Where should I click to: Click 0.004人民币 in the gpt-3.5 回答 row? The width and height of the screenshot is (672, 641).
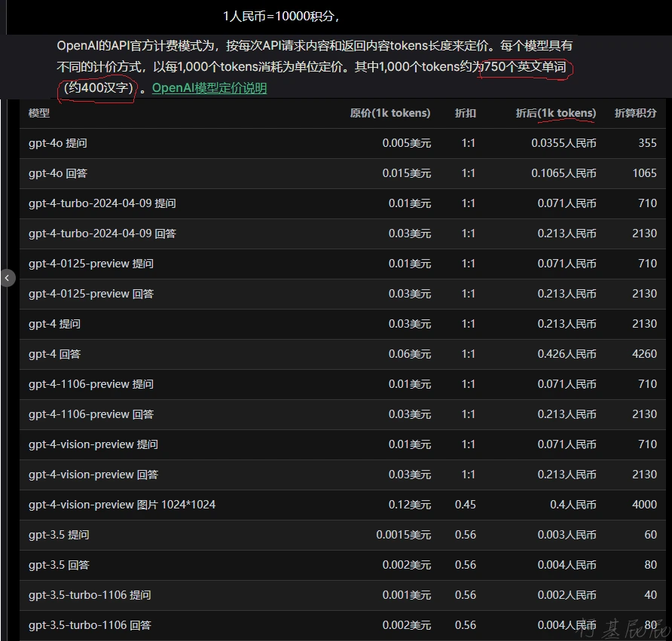567,565
